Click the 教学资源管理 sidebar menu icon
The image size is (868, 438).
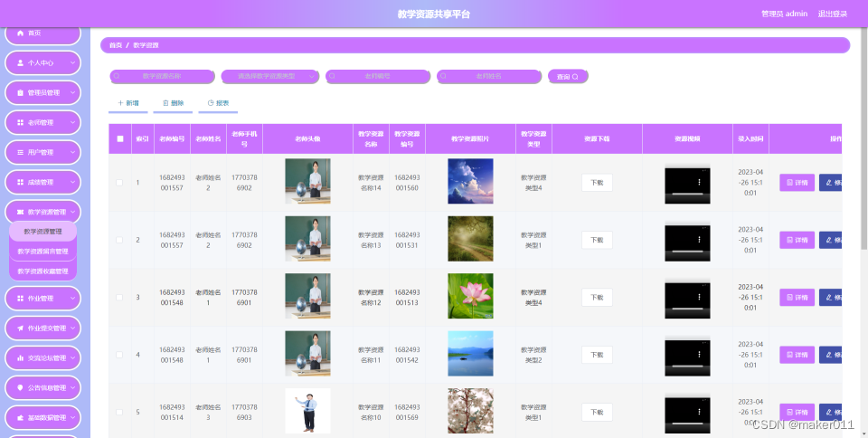point(21,212)
